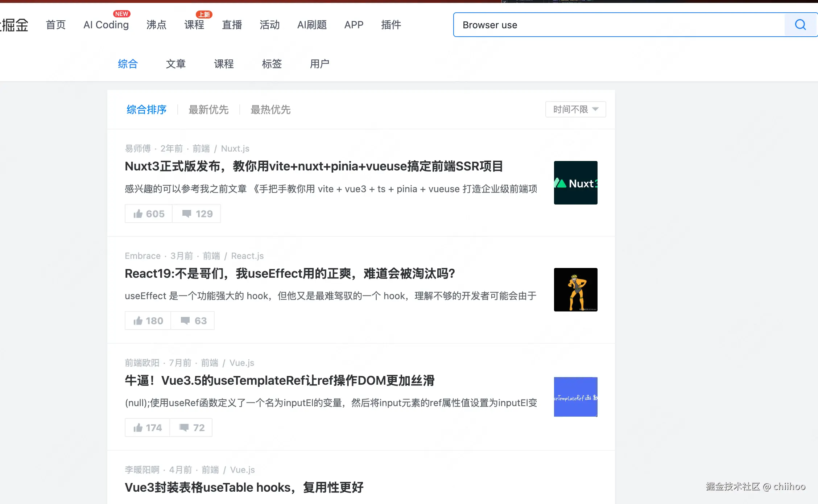Open the Nuxt.js tag link
The height and width of the screenshot is (504, 818).
235,148
